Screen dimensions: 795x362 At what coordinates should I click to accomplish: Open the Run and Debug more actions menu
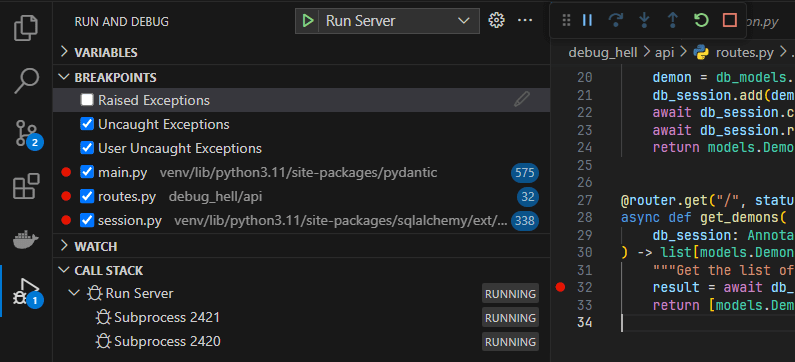tap(525, 20)
